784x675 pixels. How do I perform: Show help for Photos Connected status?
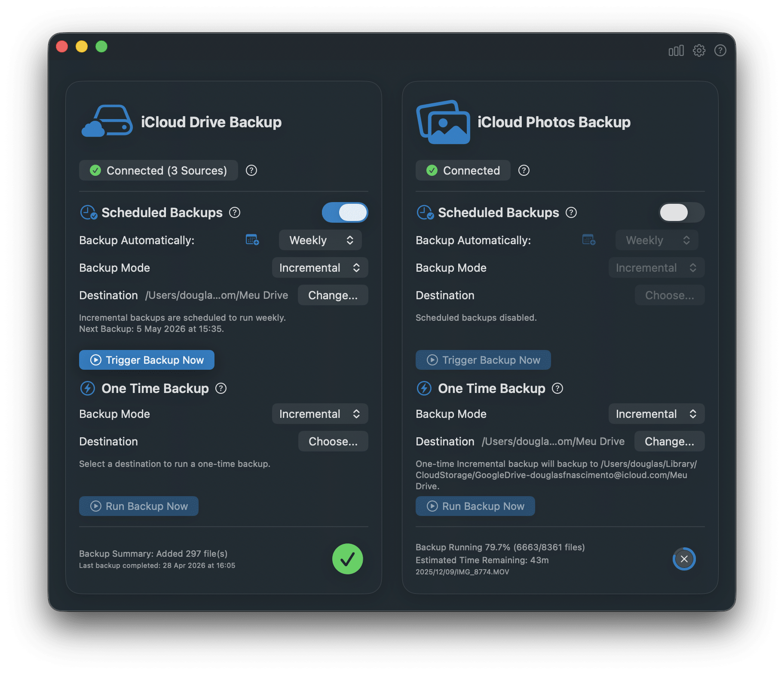[524, 171]
